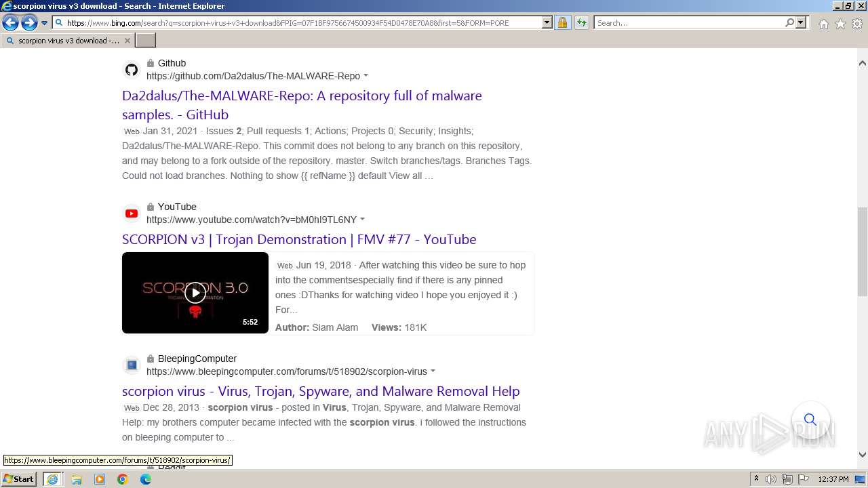Click the page scrollbar up arrow
Image resolution: width=868 pixels, height=488 pixels.
tap(863, 63)
